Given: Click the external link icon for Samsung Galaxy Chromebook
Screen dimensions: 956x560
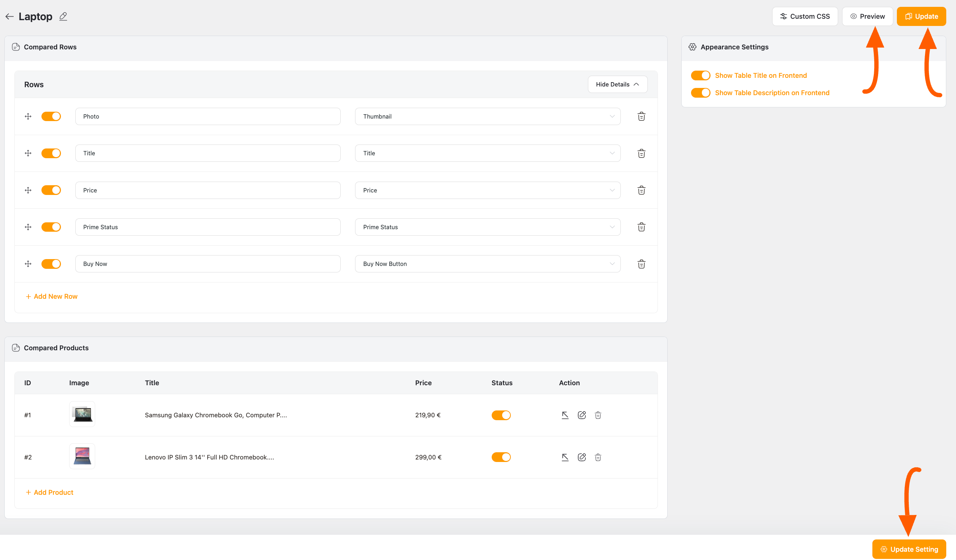Looking at the screenshot, I should tap(565, 415).
